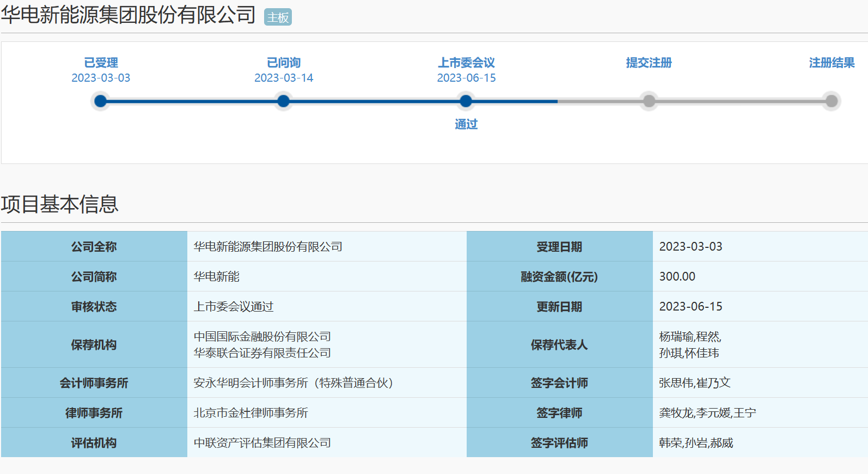
Task: Click the 张思伟,崔乃文 value cell
Action: click(760, 382)
